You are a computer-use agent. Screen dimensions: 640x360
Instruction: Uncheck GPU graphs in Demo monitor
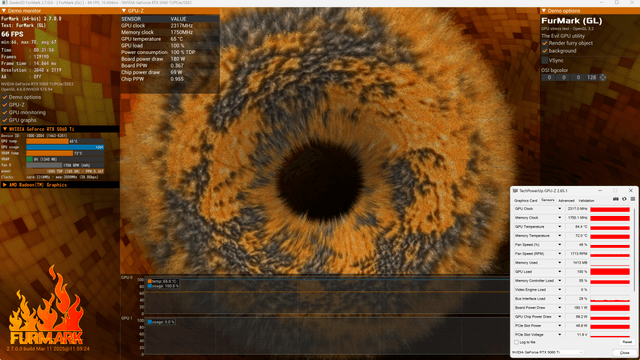[5, 120]
